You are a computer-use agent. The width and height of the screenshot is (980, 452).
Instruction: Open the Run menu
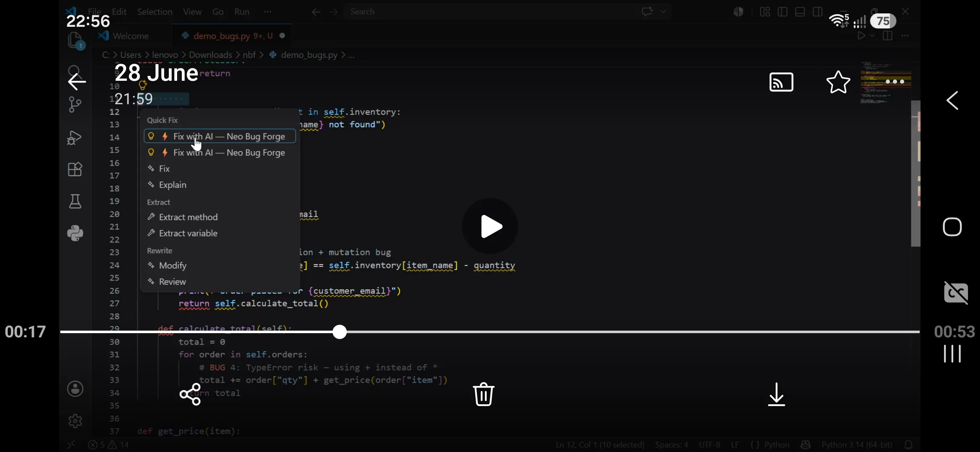pos(242,12)
